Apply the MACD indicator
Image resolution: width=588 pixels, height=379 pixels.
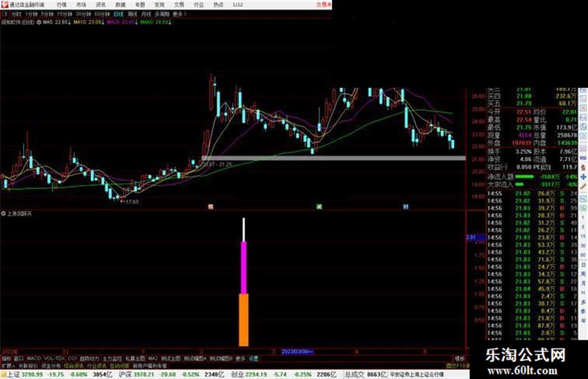coord(34,358)
